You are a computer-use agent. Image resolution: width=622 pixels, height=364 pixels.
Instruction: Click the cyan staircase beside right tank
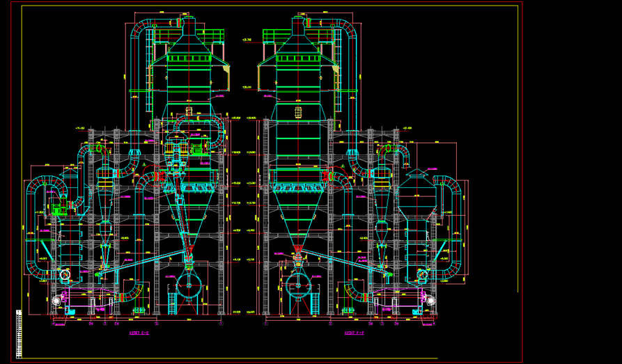coord(315,303)
